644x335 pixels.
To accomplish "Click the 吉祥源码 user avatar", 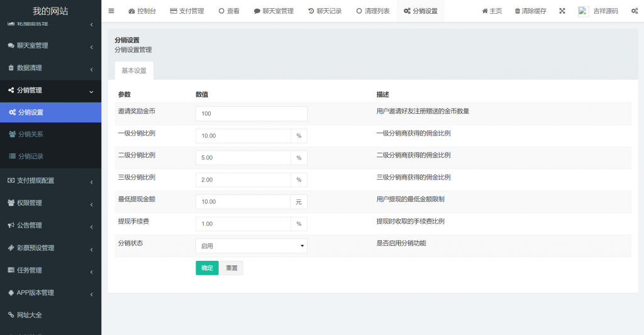I will pyautogui.click(x=583, y=11).
